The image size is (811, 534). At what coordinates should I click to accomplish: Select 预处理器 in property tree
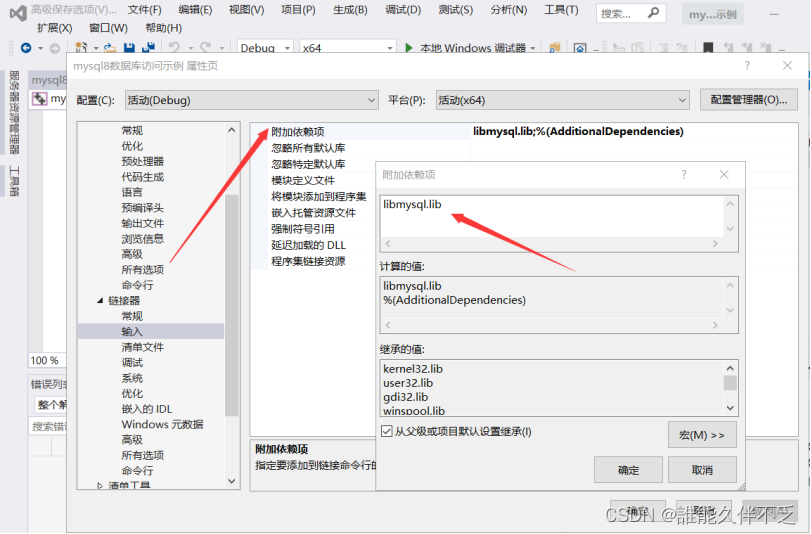(142, 161)
